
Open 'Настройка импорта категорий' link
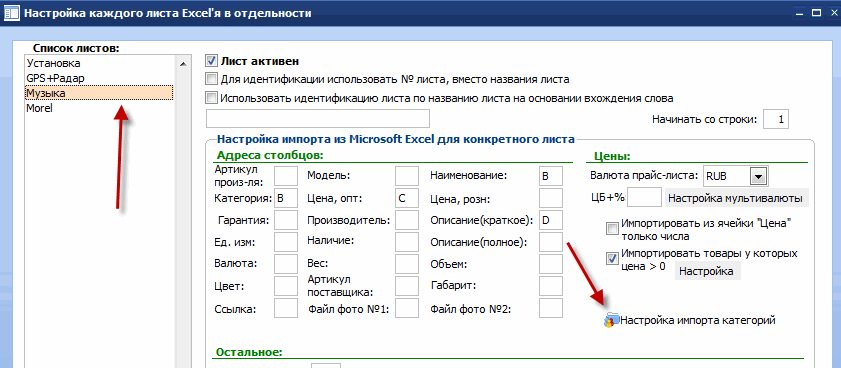[x=698, y=320]
